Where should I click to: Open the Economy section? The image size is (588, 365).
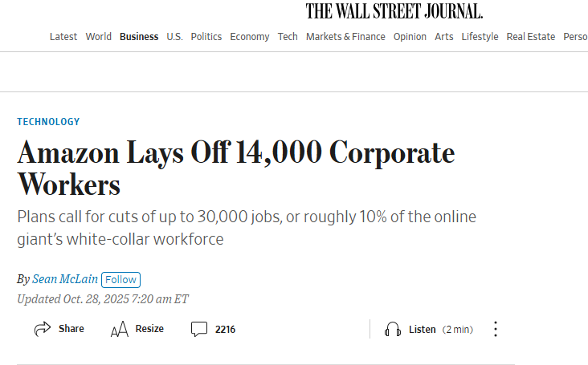click(250, 37)
